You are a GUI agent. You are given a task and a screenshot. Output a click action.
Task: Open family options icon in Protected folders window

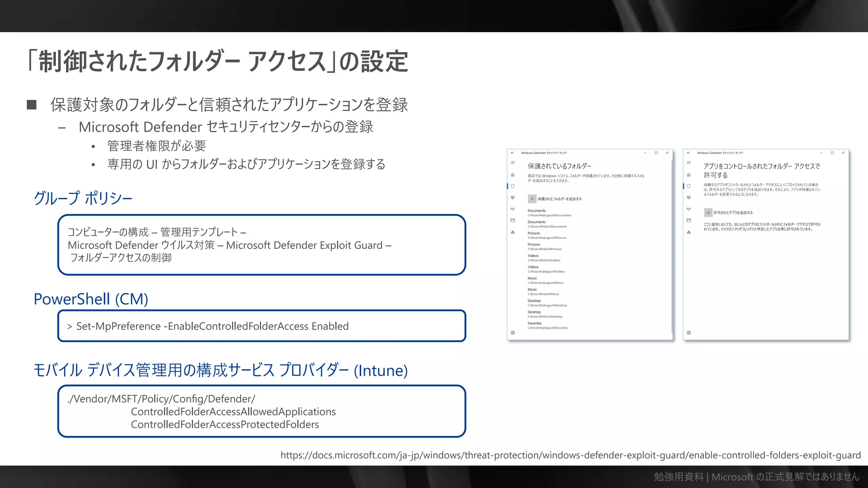pyautogui.click(x=512, y=232)
